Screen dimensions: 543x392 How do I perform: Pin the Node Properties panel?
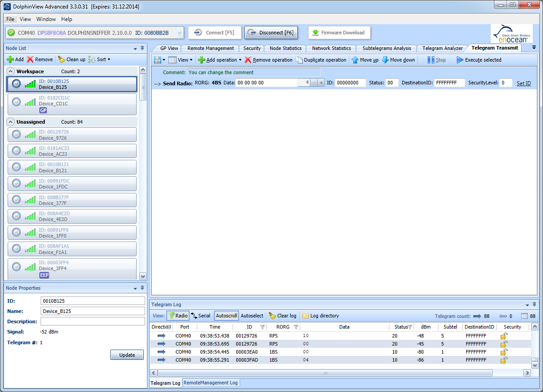click(x=142, y=288)
